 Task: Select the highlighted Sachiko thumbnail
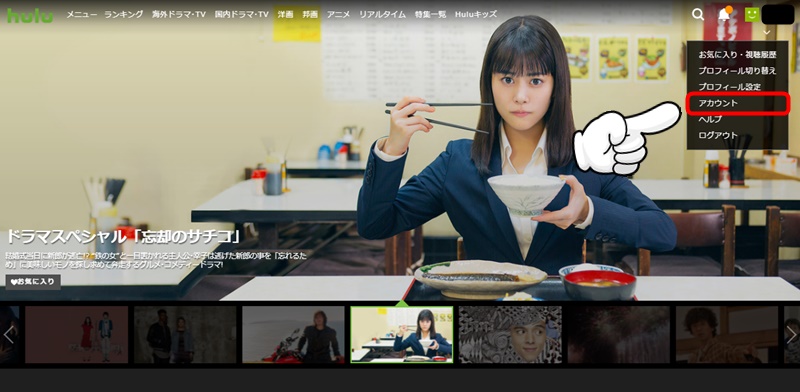point(402,334)
